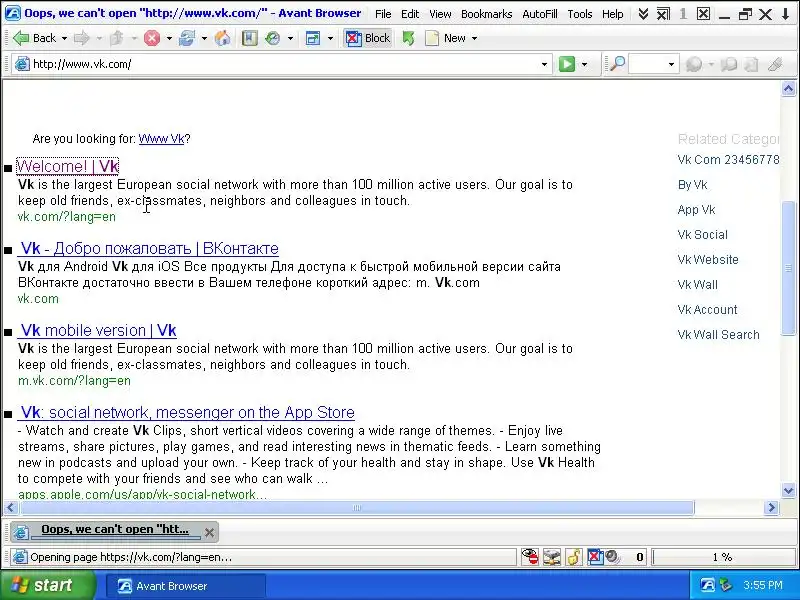The image size is (800, 600).
Task: Click the grayed Forward arrow icon
Action: [82, 38]
